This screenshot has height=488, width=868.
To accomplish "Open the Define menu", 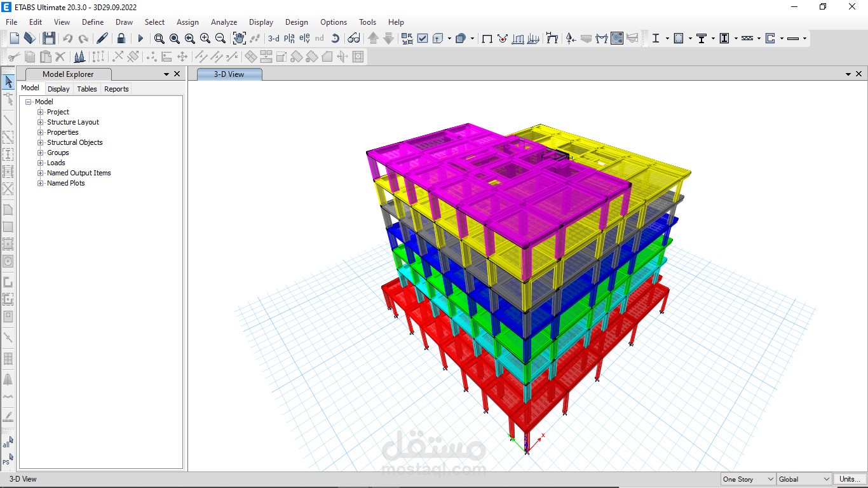I will pos(93,22).
